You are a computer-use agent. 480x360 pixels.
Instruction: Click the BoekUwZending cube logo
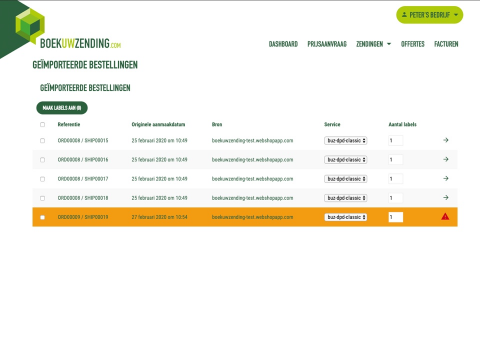(30, 26)
